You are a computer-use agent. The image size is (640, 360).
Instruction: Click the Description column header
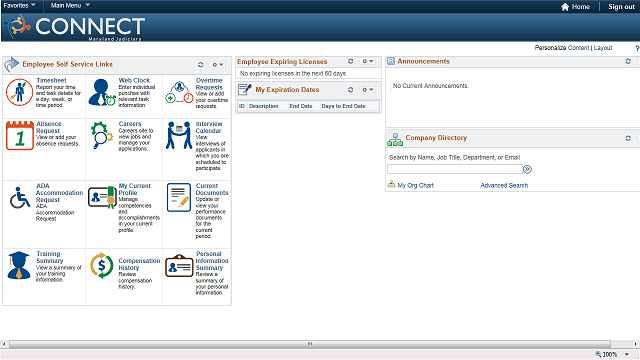coord(263,106)
